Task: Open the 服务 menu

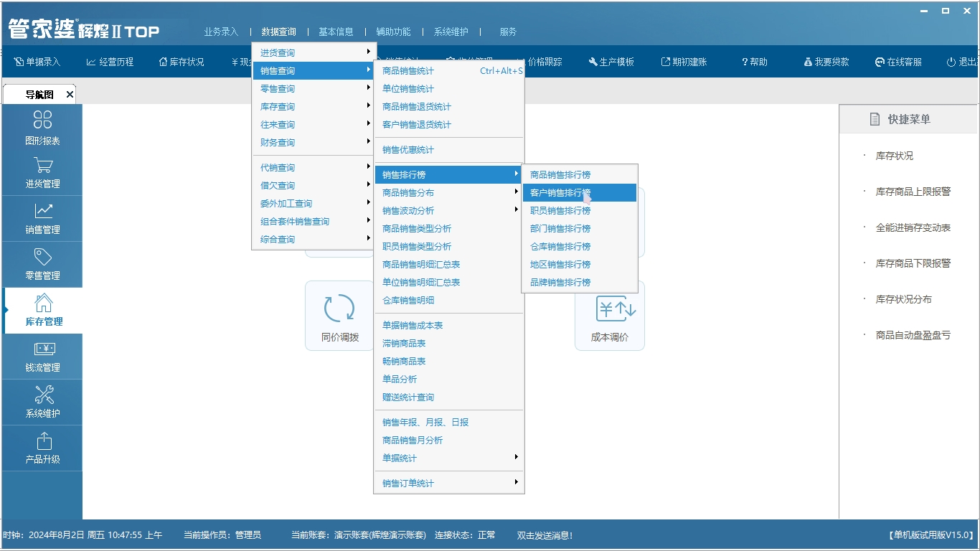Action: (508, 32)
